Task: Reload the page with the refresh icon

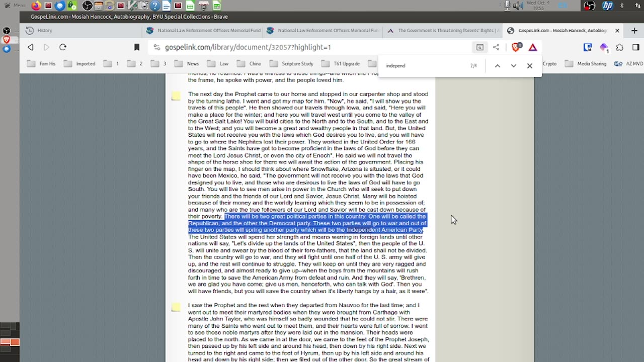Action: coord(63,47)
